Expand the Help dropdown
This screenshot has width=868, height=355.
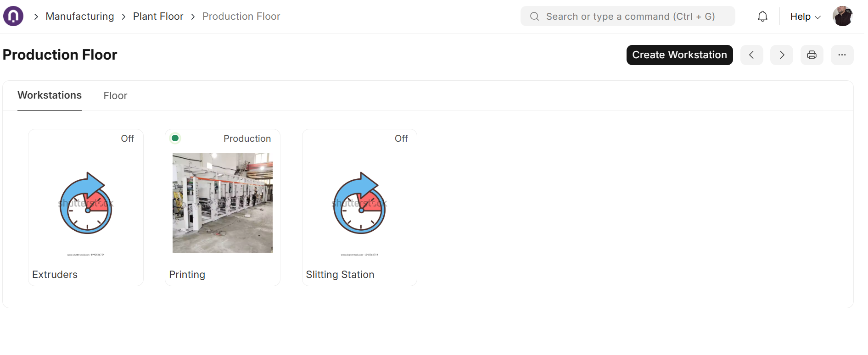pyautogui.click(x=805, y=17)
